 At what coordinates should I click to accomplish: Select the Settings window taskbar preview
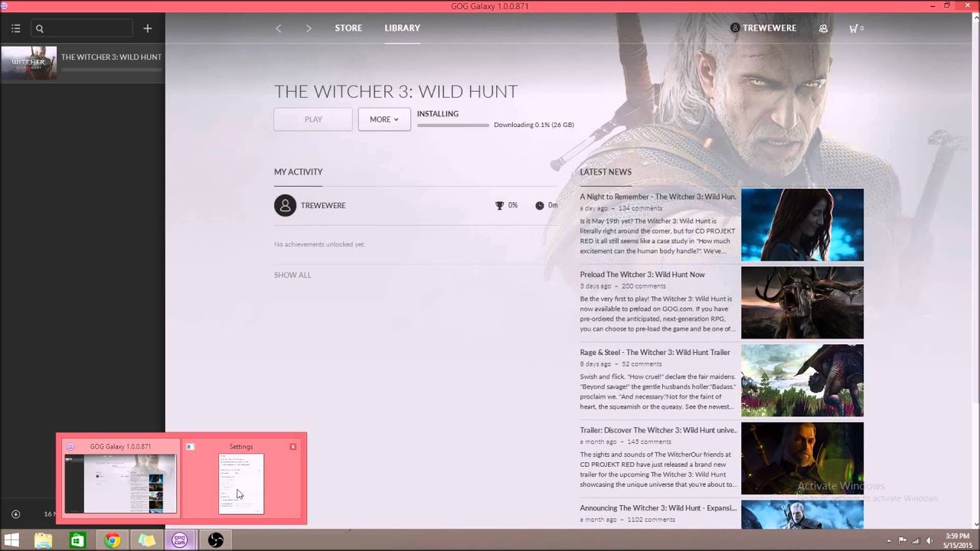241,478
